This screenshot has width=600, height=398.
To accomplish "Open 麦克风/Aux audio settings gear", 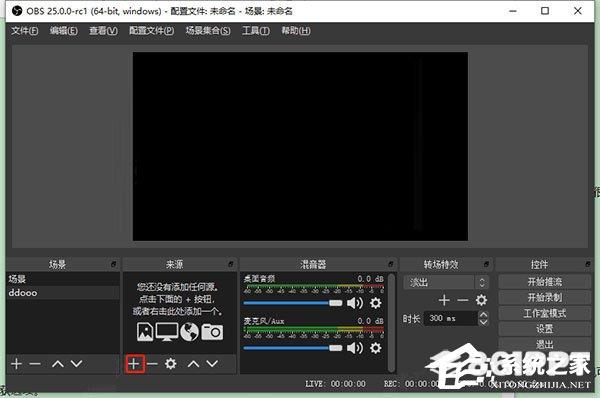I will coord(375,348).
